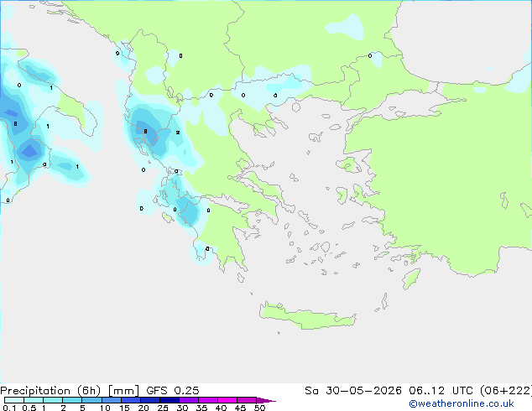532x411 pixels.
Task: Click the legend tick label "50"
Action: pos(259,408)
